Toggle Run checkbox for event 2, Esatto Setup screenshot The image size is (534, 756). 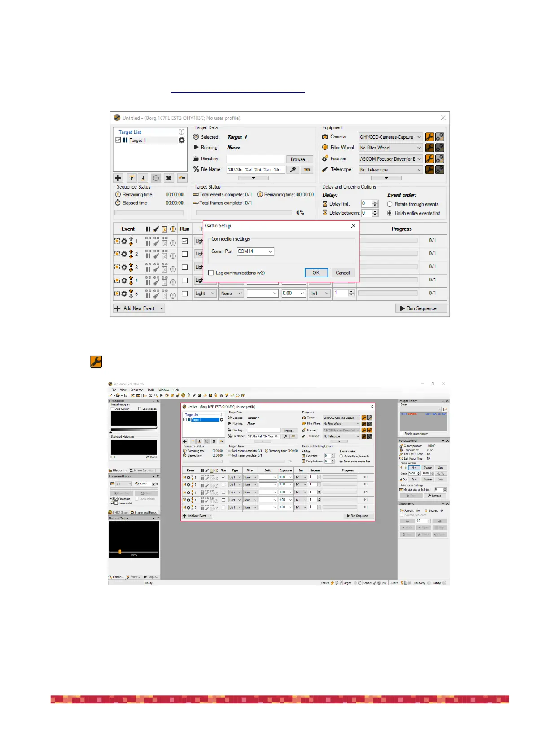point(184,254)
